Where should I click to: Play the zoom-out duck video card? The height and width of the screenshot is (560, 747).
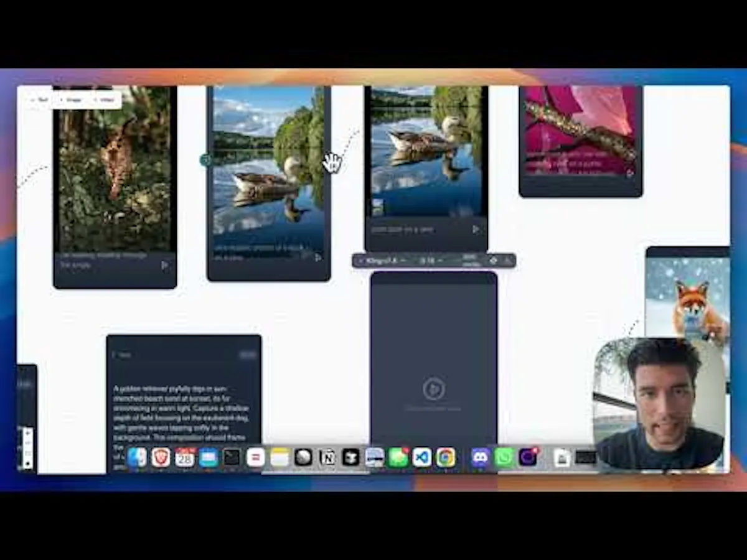click(x=476, y=229)
